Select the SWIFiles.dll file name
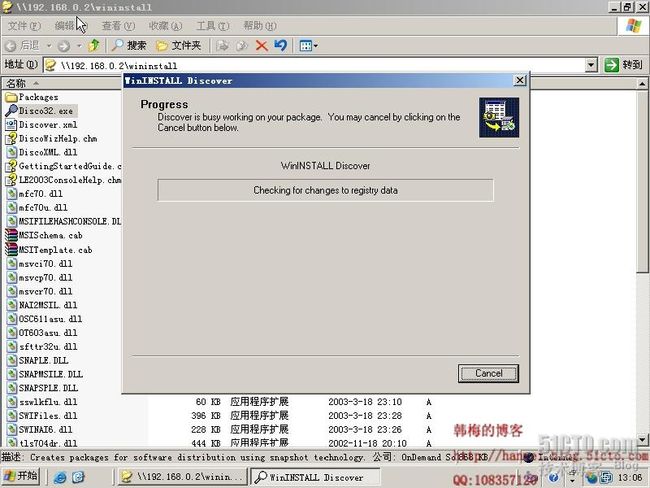The height and width of the screenshot is (488, 650). [x=48, y=416]
